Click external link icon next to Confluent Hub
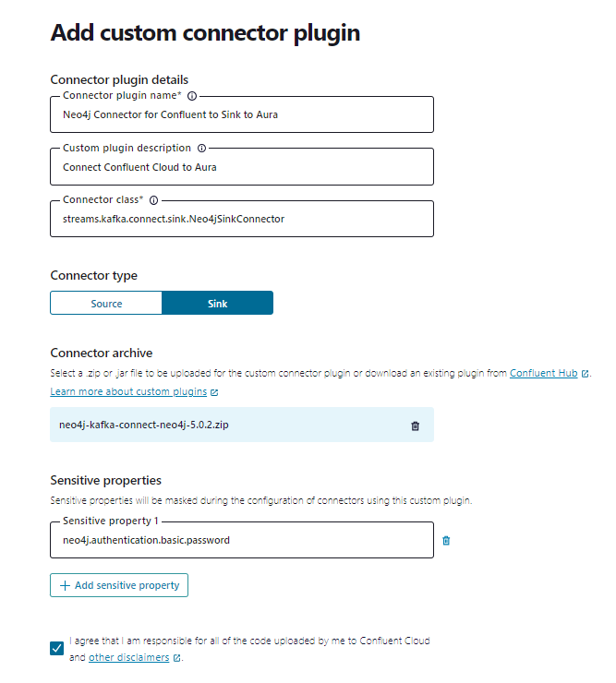The width and height of the screenshot is (616, 683). point(585,374)
